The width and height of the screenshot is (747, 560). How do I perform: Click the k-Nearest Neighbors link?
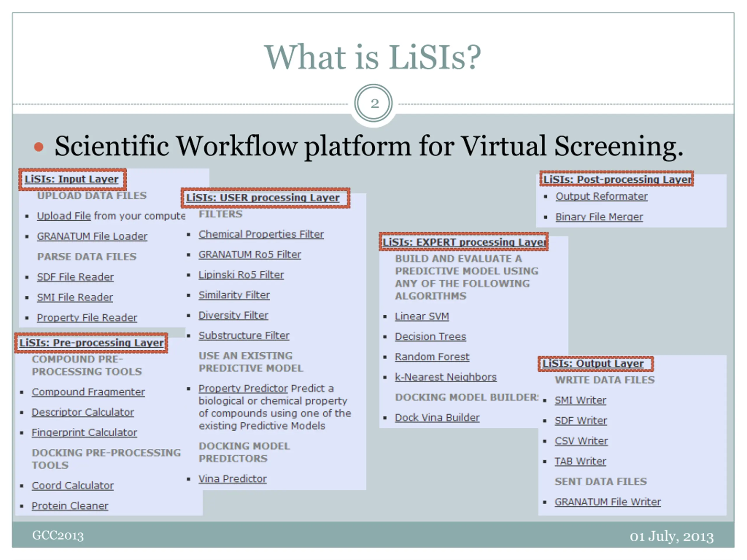(x=446, y=377)
